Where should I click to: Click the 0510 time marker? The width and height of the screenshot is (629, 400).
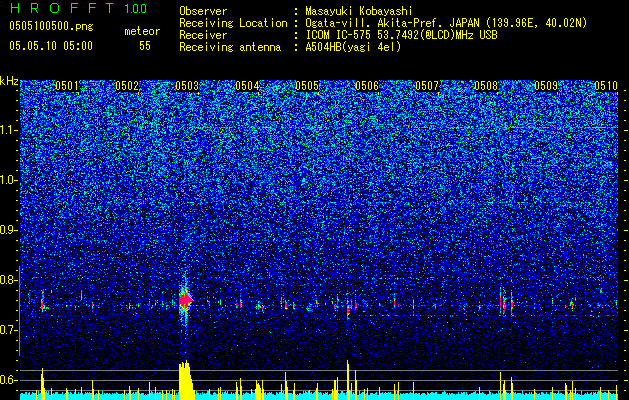[x=606, y=86]
